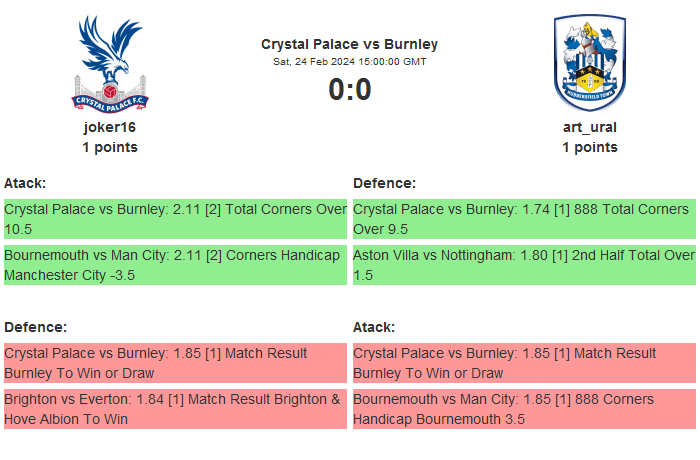Select the Aston Villa vs Nottingham bet row

click(x=524, y=265)
